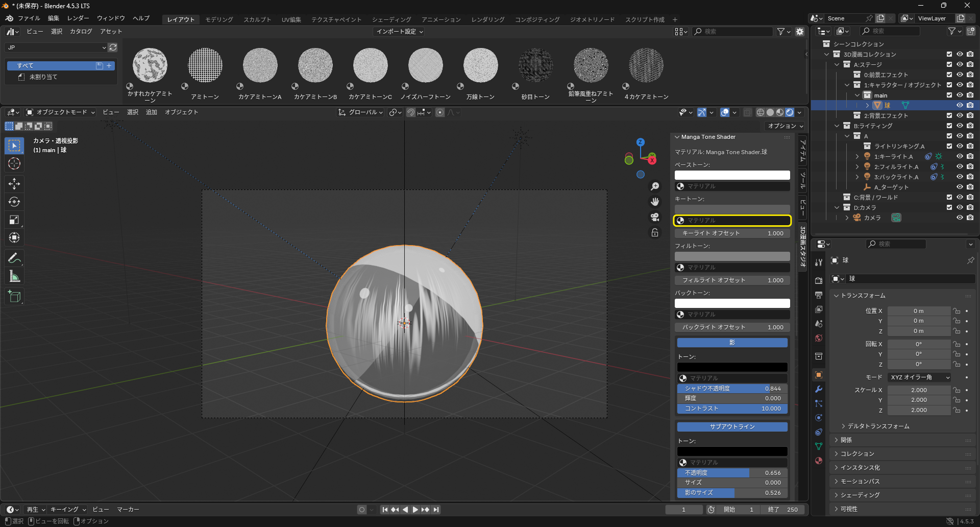Hide the A:ステージ collection in the viewport

[960, 64]
